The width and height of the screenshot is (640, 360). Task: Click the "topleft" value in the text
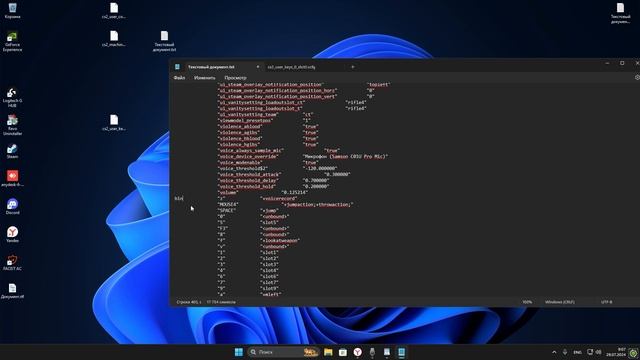pos(378,84)
